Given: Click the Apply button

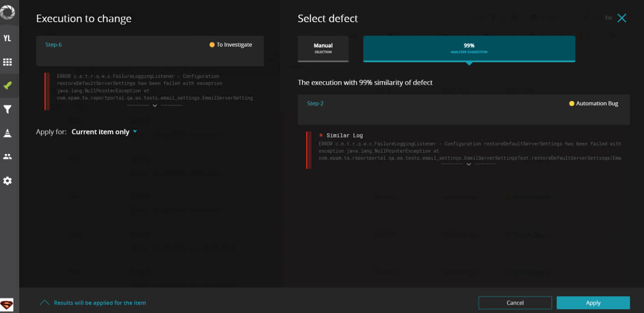Looking at the screenshot, I should coord(593,303).
